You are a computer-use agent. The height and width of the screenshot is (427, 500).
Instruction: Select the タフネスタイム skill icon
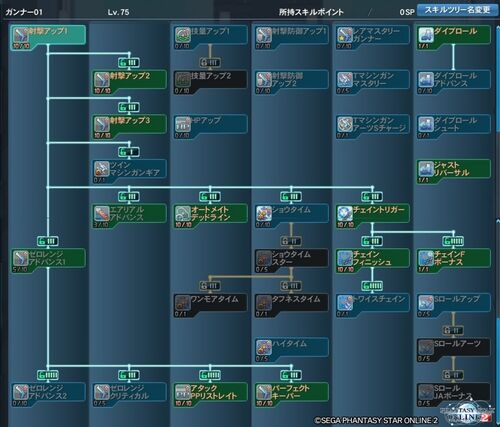coord(264,303)
